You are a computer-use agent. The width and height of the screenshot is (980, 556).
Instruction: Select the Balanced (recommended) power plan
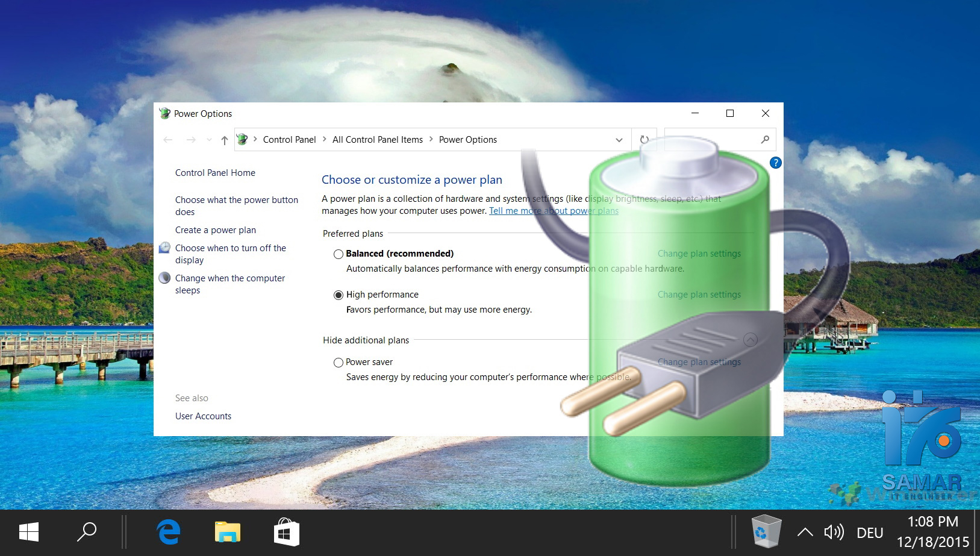click(339, 254)
